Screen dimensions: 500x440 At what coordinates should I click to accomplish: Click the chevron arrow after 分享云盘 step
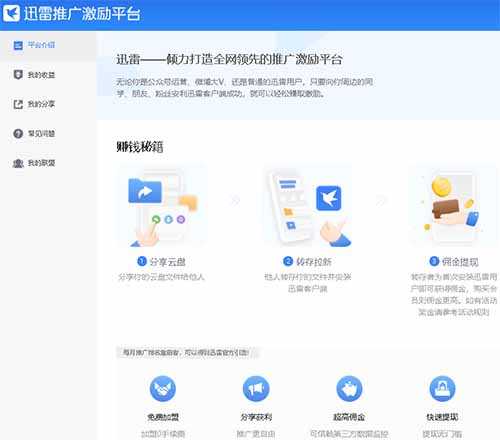point(235,201)
